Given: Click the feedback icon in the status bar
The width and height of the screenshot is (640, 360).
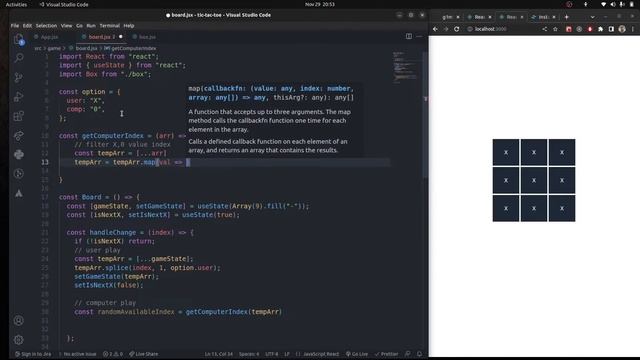Looking at the screenshot, I should click(x=408, y=354).
